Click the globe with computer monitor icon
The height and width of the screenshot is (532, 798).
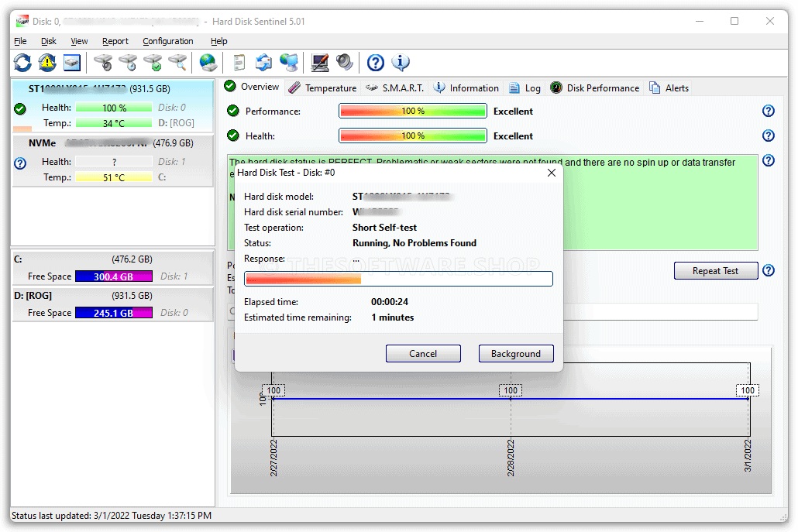(x=288, y=63)
